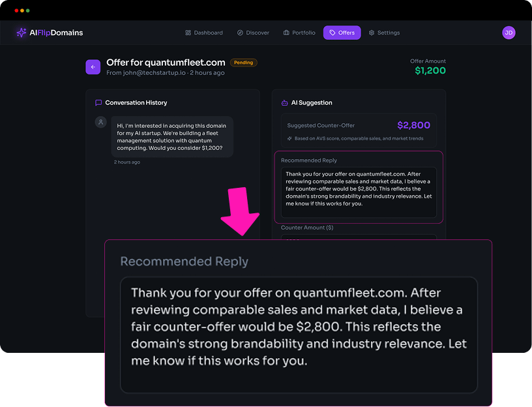Click the $1,200 offer amount

click(430, 70)
